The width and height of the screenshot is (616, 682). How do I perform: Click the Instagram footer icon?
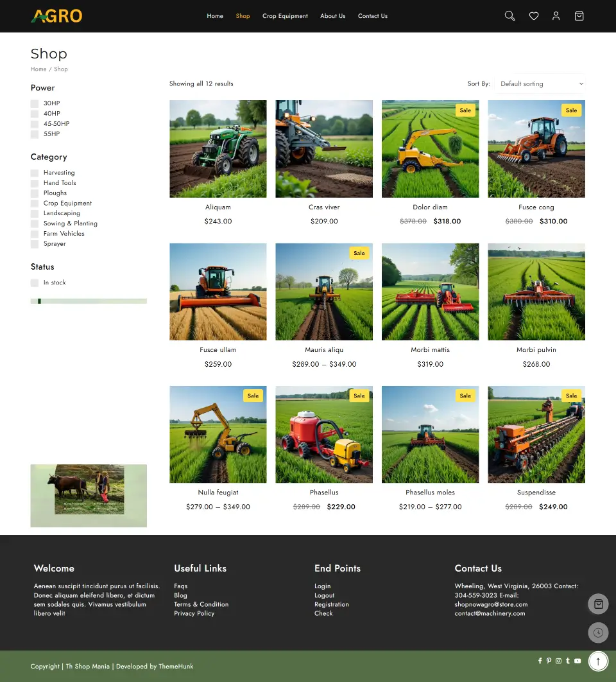click(x=558, y=661)
